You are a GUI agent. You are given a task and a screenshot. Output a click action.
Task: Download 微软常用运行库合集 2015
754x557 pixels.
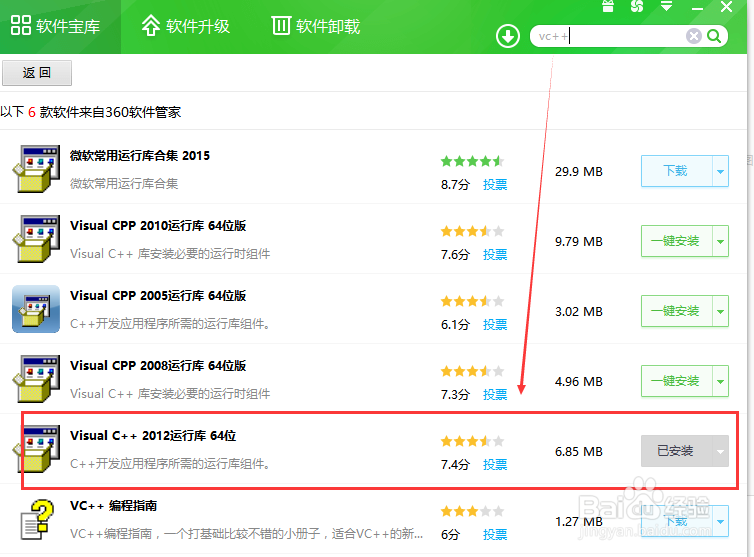tap(676, 171)
